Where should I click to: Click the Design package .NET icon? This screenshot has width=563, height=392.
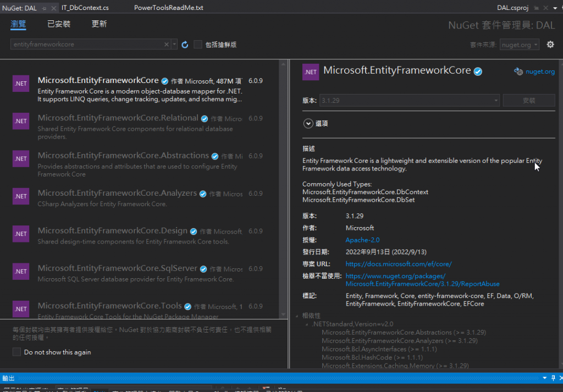tap(21, 234)
